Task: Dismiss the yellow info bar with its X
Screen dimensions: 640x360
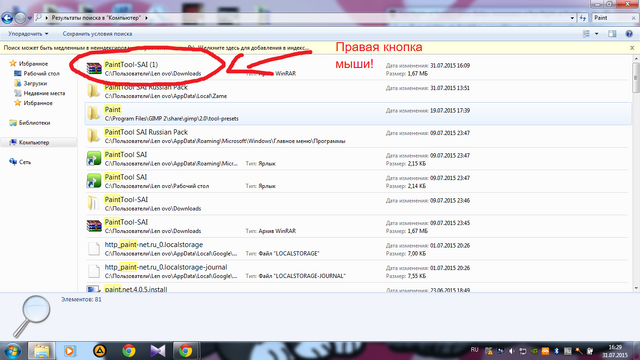Action: click(x=632, y=48)
